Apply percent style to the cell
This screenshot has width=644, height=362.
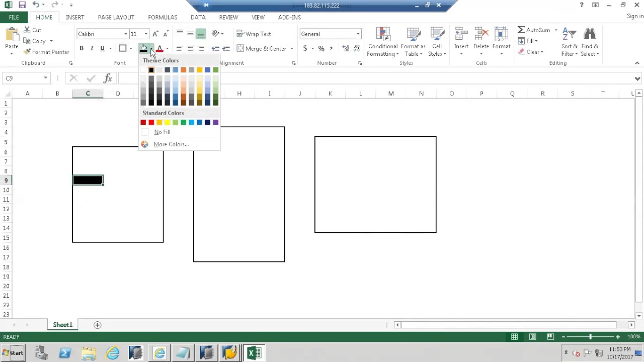321,49
